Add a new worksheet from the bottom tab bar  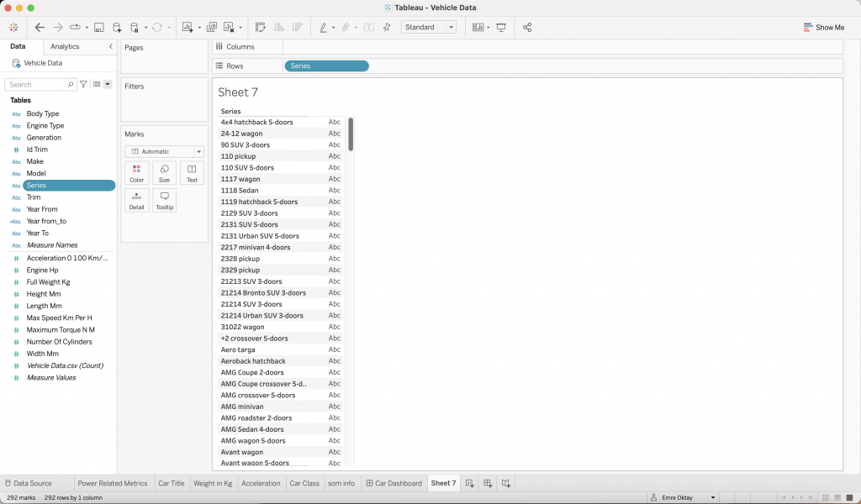click(470, 483)
